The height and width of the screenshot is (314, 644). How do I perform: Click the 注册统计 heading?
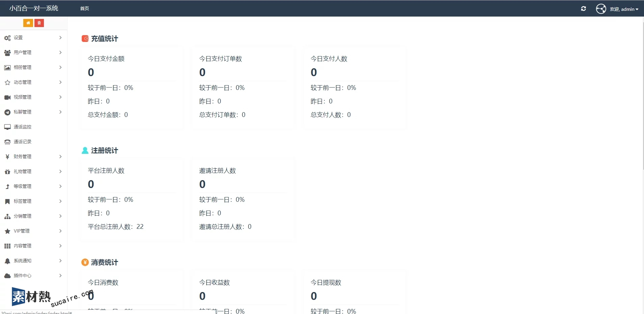pos(105,150)
